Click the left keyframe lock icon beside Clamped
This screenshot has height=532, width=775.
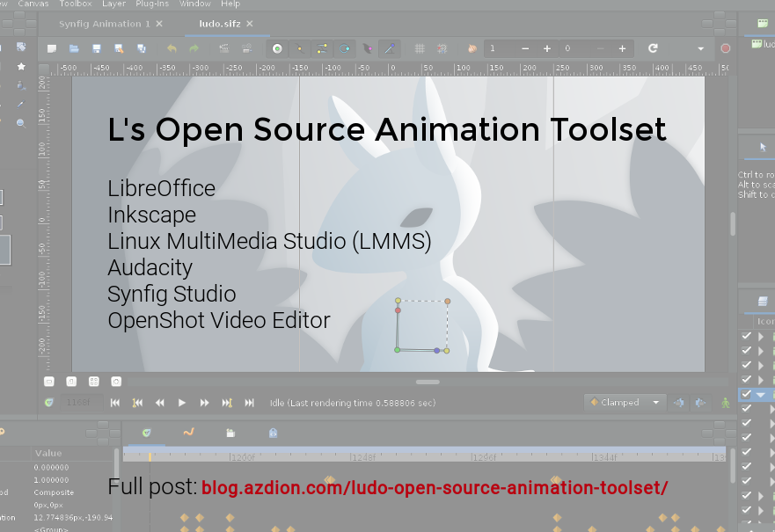click(x=679, y=403)
